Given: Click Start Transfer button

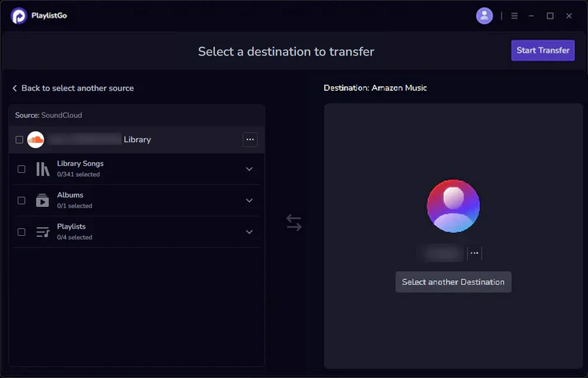Looking at the screenshot, I should click(543, 50).
